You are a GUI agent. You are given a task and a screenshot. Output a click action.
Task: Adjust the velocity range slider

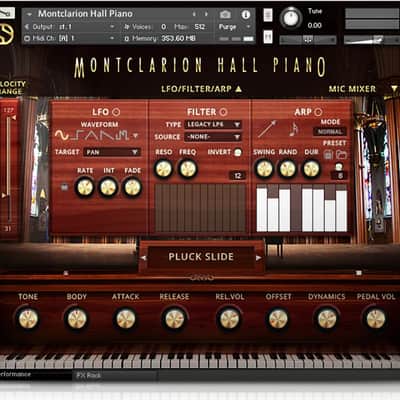(9, 168)
